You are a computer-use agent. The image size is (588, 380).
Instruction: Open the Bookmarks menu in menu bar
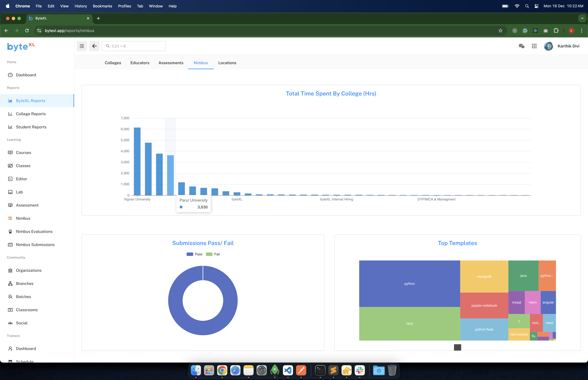tap(102, 6)
